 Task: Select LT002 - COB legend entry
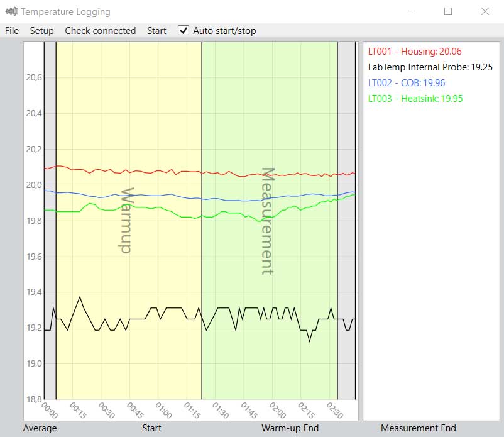[x=407, y=83]
